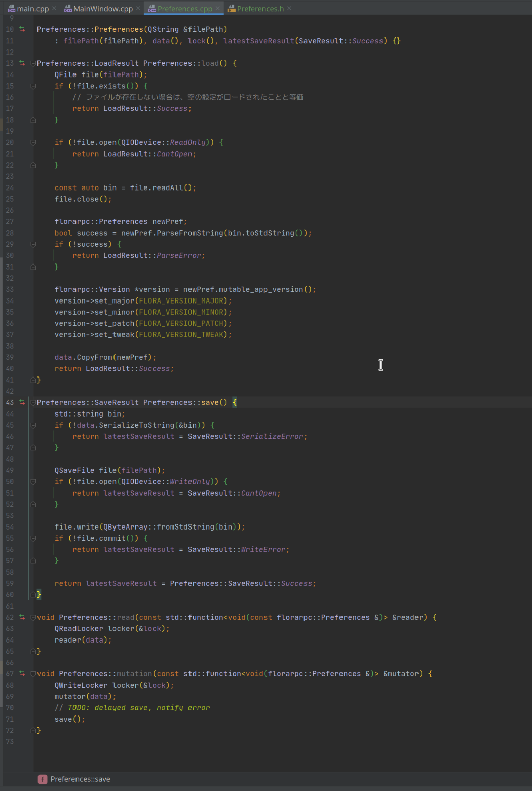Click the gutter navigation icon beside mutation()
Screen dimensions: 532x791
point(22,674)
